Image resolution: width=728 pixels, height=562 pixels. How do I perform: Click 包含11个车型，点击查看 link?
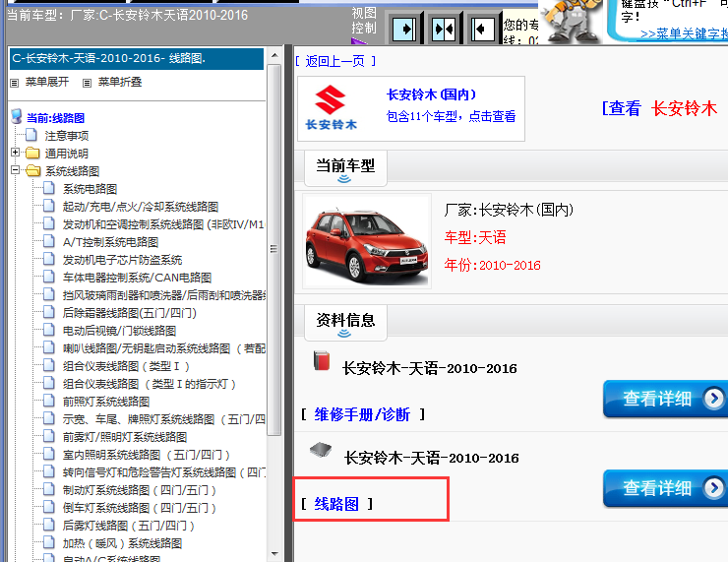[x=451, y=116]
